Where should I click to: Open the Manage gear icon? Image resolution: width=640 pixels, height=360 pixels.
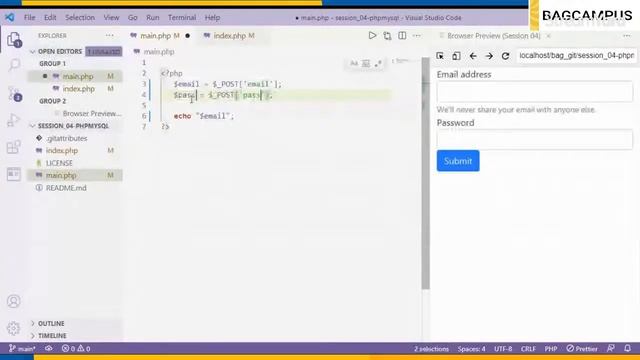pyautogui.click(x=13, y=328)
